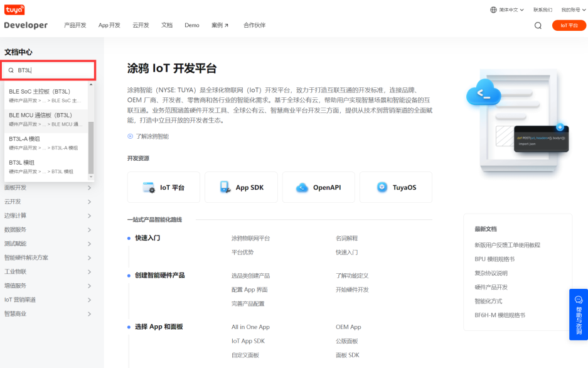Open the 涂鸦物联网平台 link
This screenshot has width=588, height=368.
(x=250, y=238)
